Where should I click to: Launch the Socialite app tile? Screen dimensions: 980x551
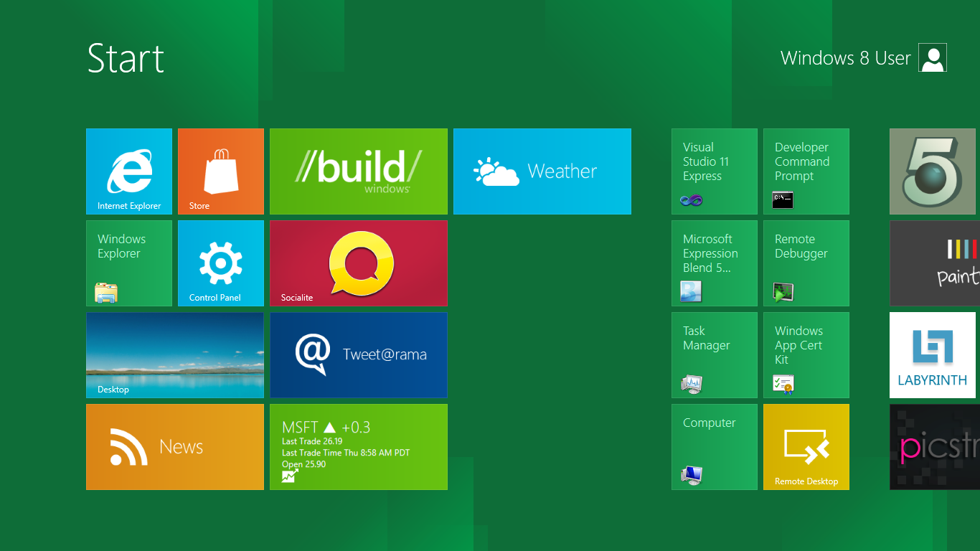359,263
